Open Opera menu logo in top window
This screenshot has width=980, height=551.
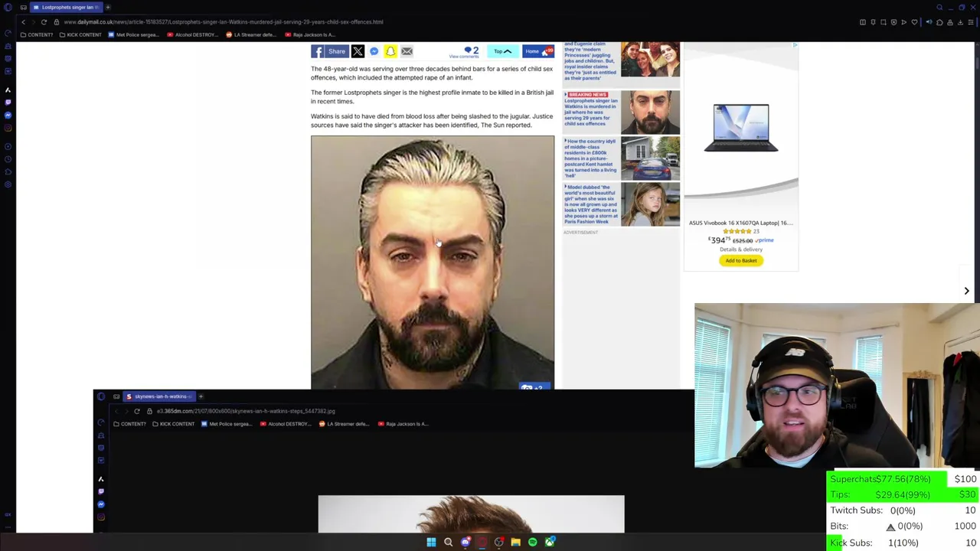pyautogui.click(x=8, y=7)
